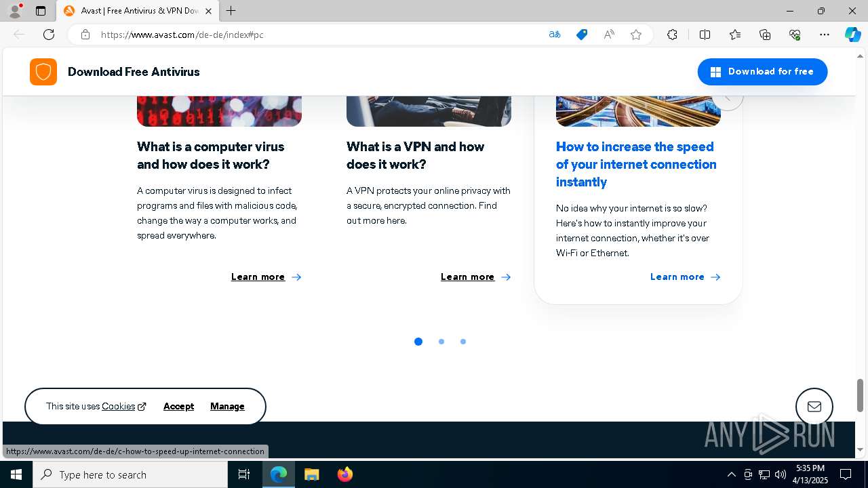Click the Edge profile avatar icon
Viewport: 868px width, 488px height.
[15, 11]
